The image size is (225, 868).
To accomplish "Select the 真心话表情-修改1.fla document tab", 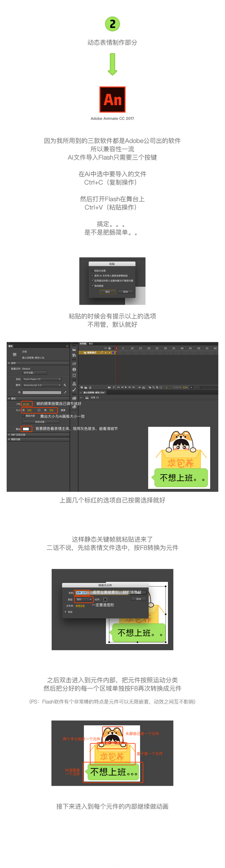I will point(94,393).
